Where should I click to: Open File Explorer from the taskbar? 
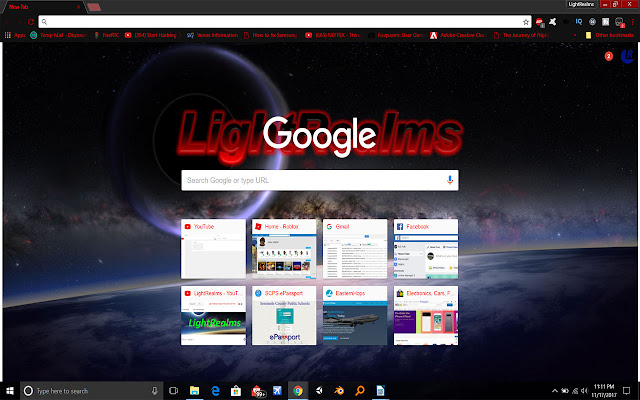click(x=194, y=391)
